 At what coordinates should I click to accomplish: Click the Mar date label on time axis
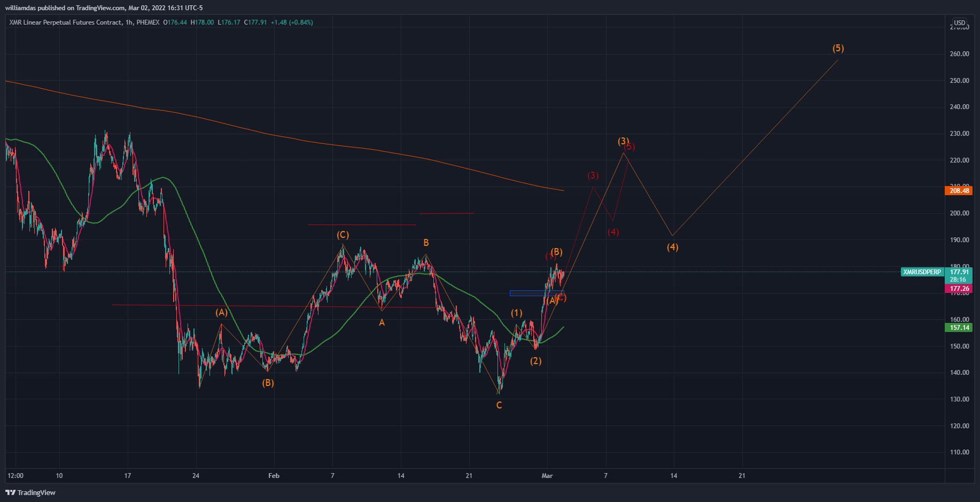[547, 476]
